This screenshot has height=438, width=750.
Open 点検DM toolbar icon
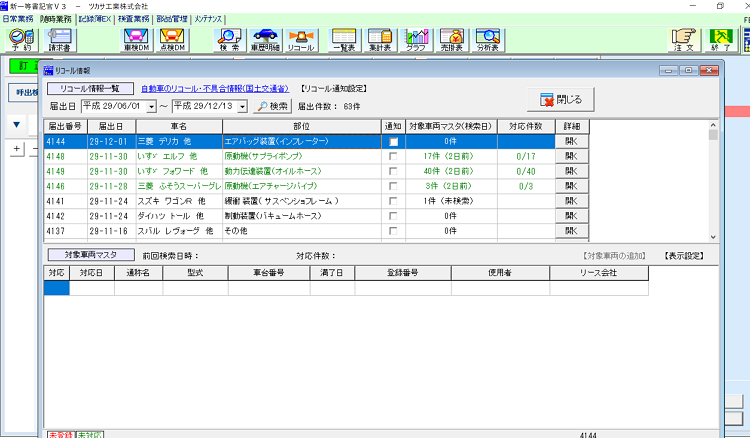click(172, 40)
